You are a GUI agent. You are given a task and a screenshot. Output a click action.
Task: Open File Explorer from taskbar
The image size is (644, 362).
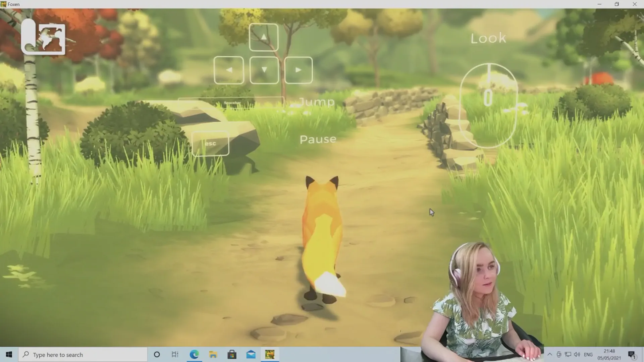[213, 355]
